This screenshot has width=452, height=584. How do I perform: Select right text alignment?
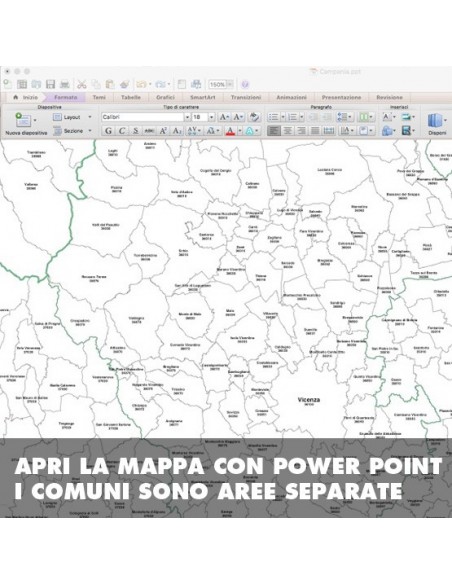(x=301, y=131)
